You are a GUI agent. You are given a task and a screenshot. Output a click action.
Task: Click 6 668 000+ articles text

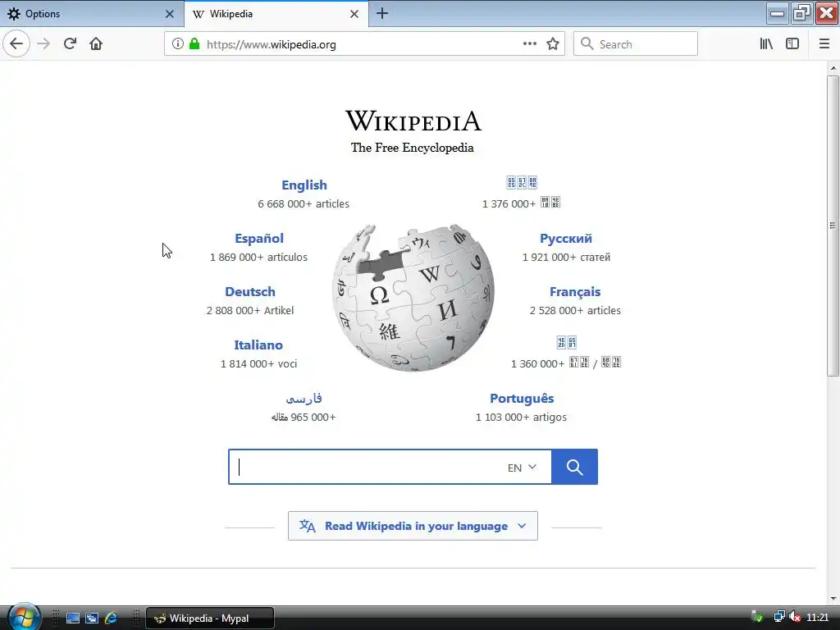click(304, 203)
